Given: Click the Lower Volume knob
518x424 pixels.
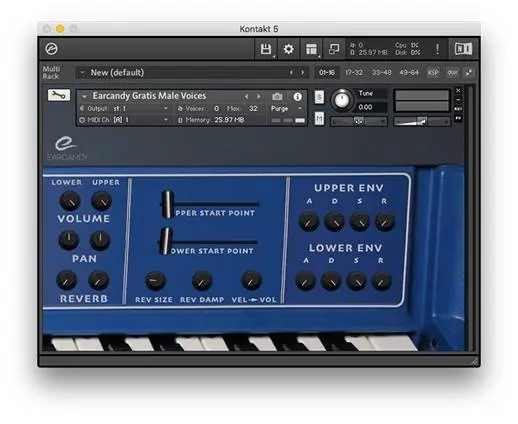Looking at the screenshot, I should click(70, 201).
